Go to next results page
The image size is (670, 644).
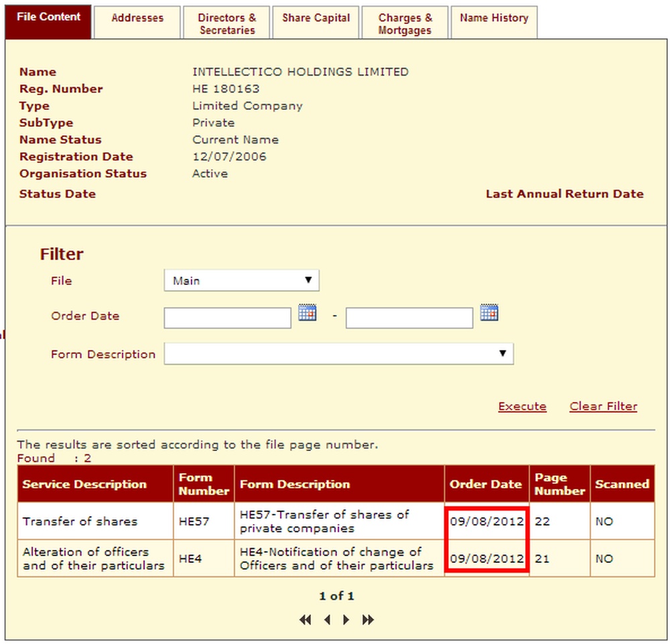click(346, 620)
